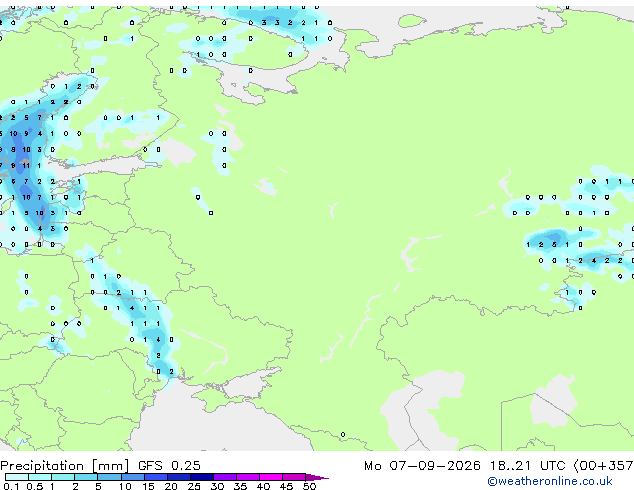The width and height of the screenshot is (634, 490).
Task: Click the '(00+357' forecast offset text
Action: [603, 466]
